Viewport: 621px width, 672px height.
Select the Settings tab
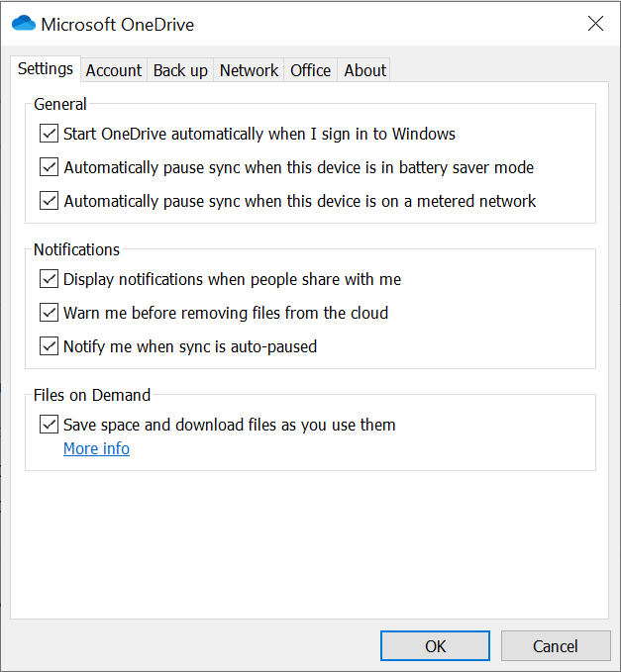[x=46, y=69]
